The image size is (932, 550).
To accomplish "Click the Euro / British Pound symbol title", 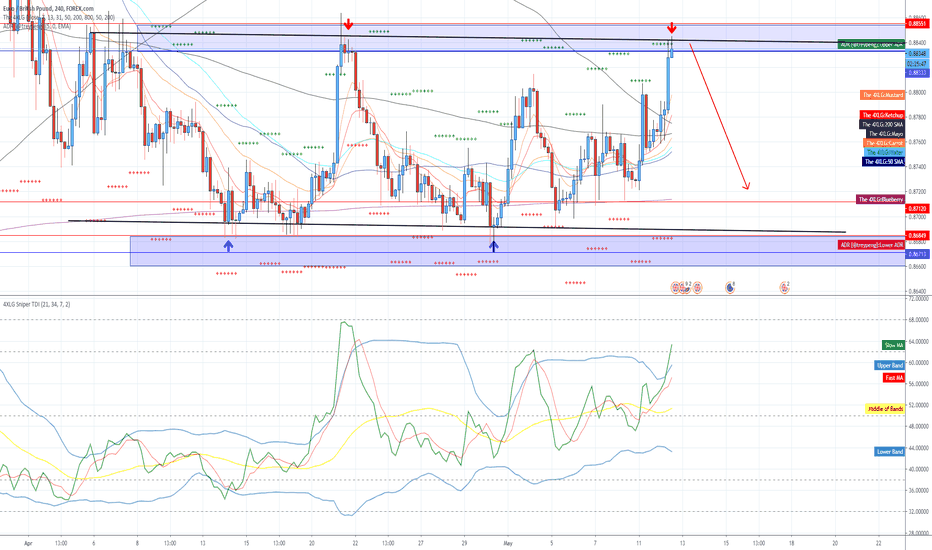I will click(x=48, y=8).
